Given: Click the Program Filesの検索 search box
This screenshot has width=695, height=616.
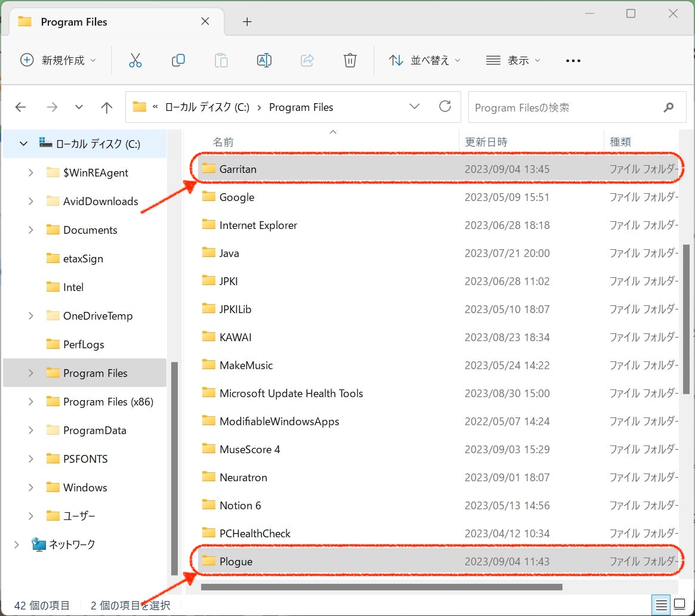Looking at the screenshot, I should (577, 107).
